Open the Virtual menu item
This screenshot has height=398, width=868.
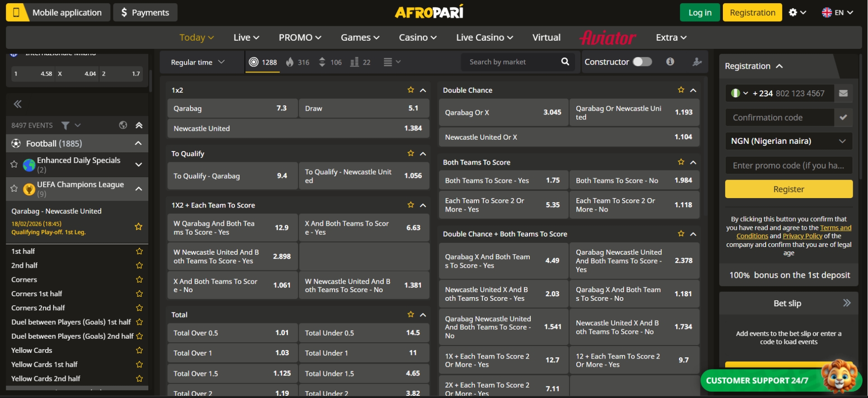click(546, 38)
